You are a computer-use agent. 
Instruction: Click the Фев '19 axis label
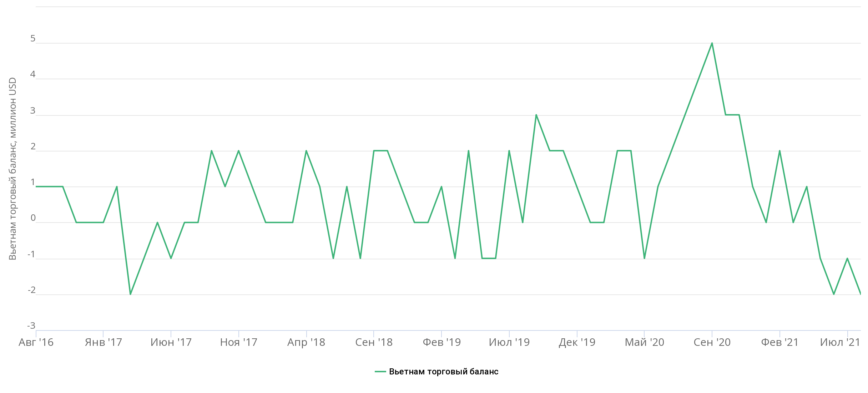click(441, 342)
